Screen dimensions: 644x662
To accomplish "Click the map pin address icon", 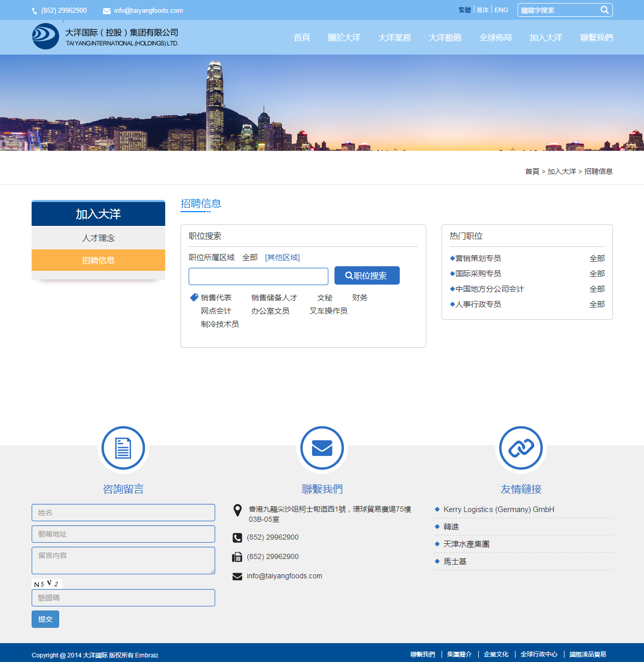I will coord(237,510).
